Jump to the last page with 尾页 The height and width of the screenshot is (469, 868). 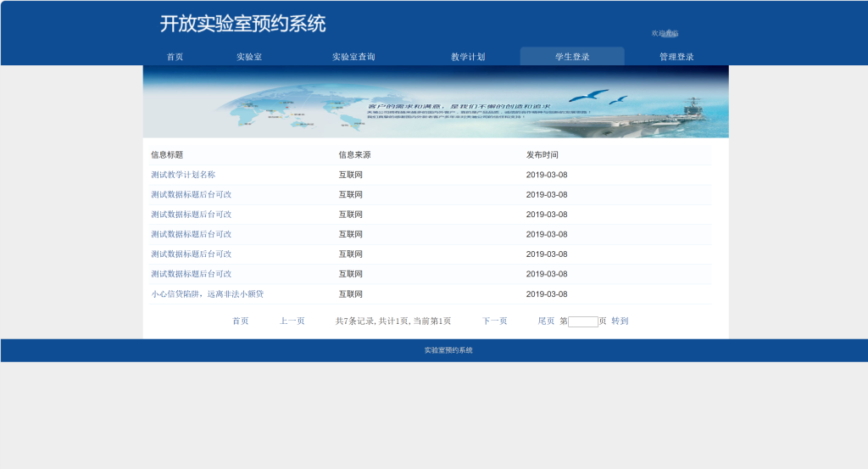546,321
